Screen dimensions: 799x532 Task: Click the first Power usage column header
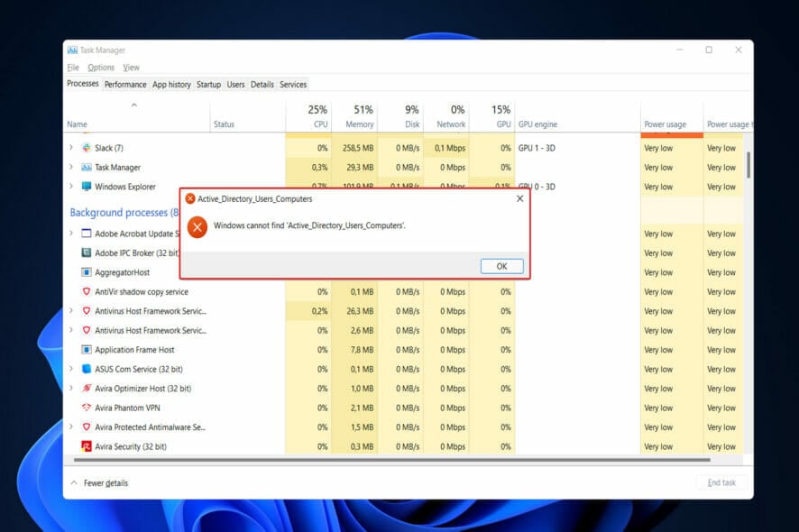tap(672, 116)
